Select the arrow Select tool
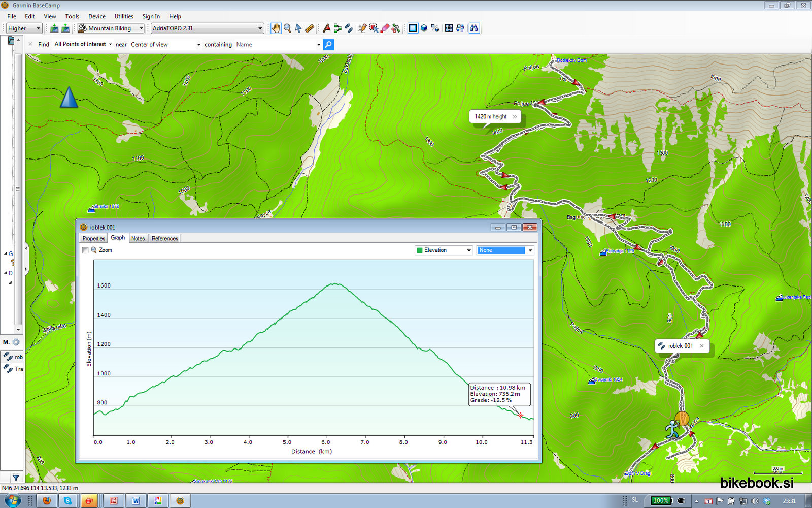 pos(298,28)
